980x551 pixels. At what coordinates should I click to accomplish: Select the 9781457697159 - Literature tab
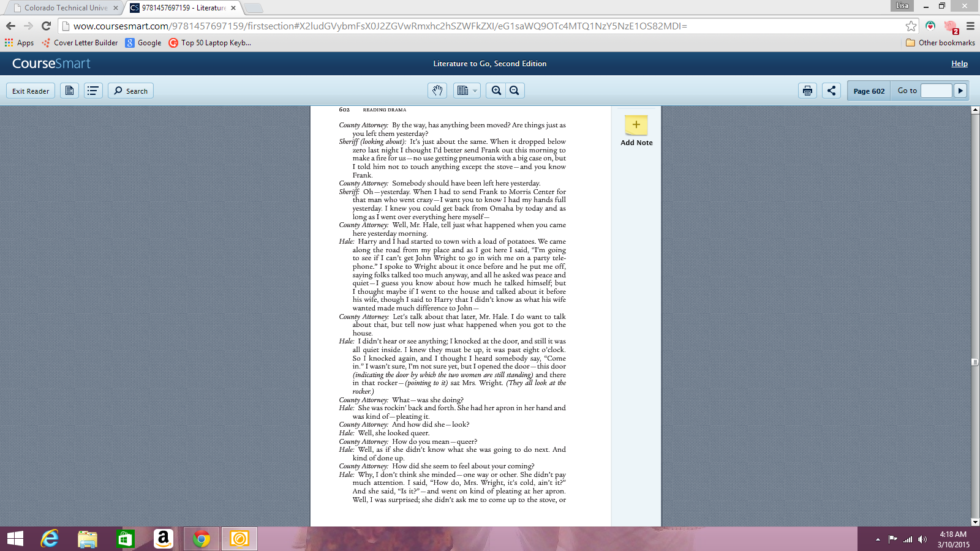click(x=184, y=8)
